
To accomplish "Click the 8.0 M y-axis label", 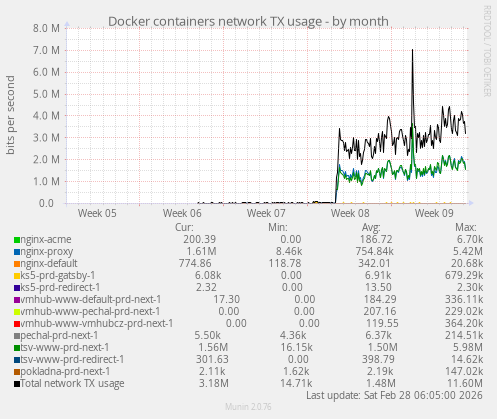I will pyautogui.click(x=46, y=29).
